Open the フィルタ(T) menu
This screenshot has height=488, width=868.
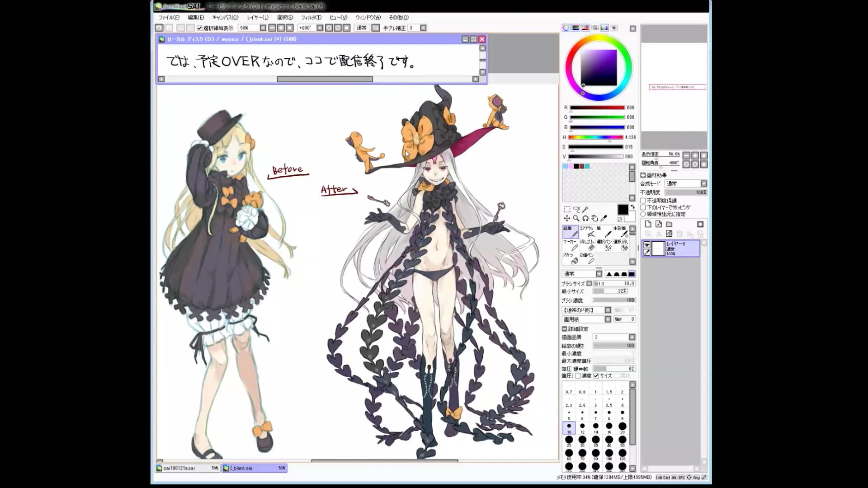click(x=311, y=18)
